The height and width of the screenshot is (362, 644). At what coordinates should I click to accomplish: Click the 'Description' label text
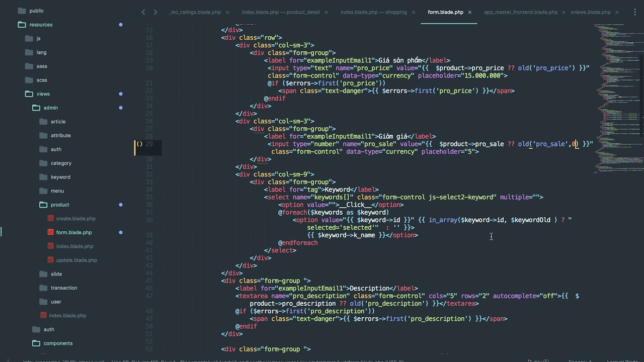[370, 288]
